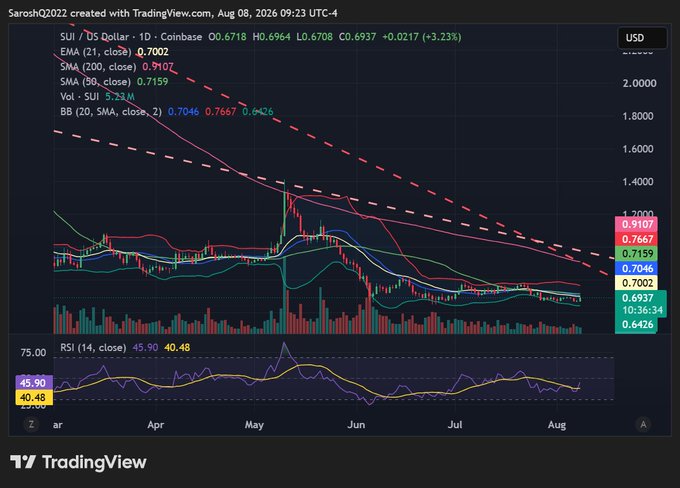Click the 0.7667 red price label
Viewport: 680px width, 488px height.
(x=636, y=239)
